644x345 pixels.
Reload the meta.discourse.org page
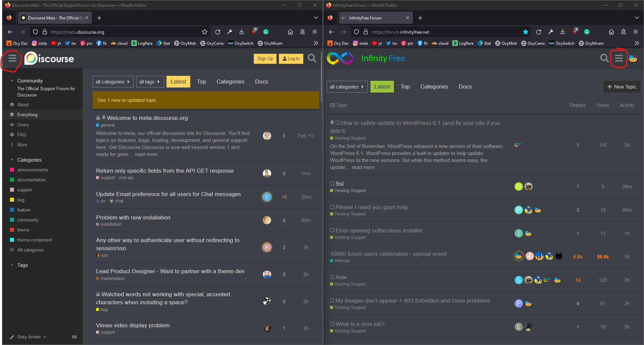[x=218, y=32]
